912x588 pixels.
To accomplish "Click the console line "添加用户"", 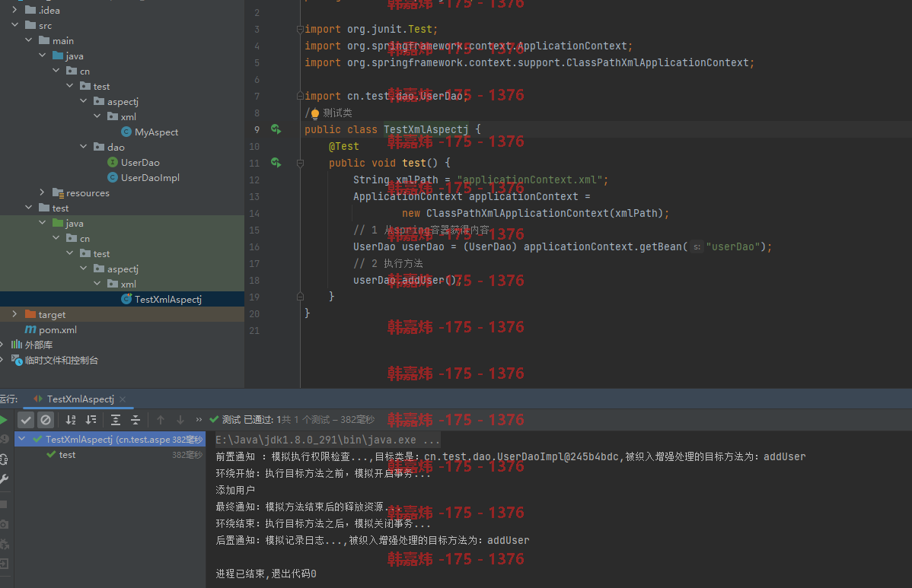I will coord(235,490).
